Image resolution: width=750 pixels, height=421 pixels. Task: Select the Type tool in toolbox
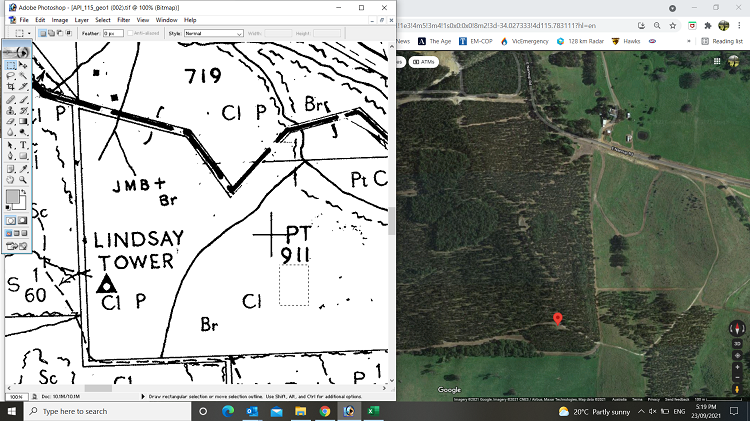pyautogui.click(x=23, y=144)
